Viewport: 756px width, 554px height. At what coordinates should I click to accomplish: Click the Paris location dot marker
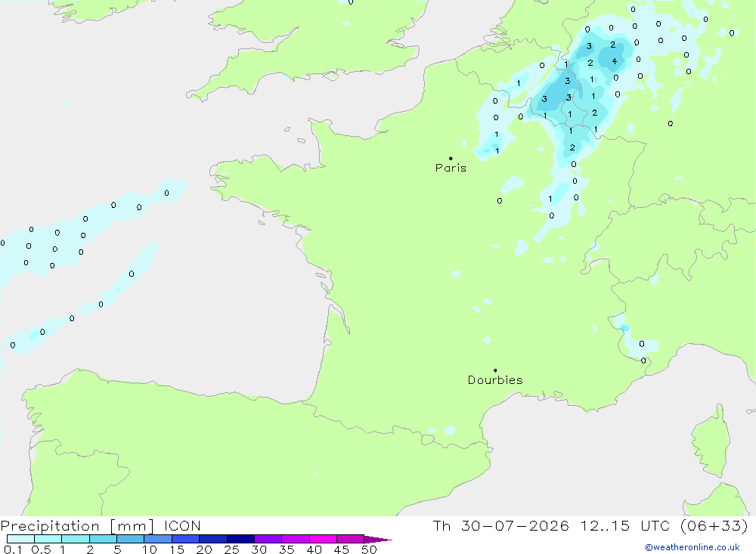tap(451, 158)
